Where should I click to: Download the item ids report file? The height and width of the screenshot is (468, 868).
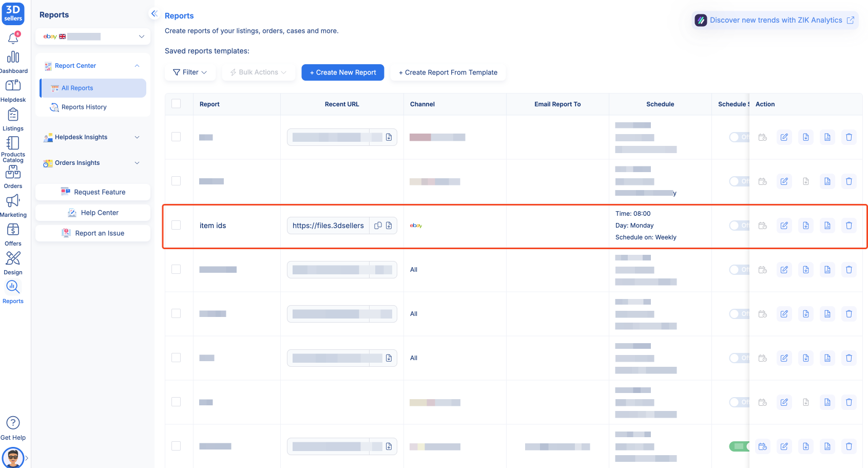(806, 225)
